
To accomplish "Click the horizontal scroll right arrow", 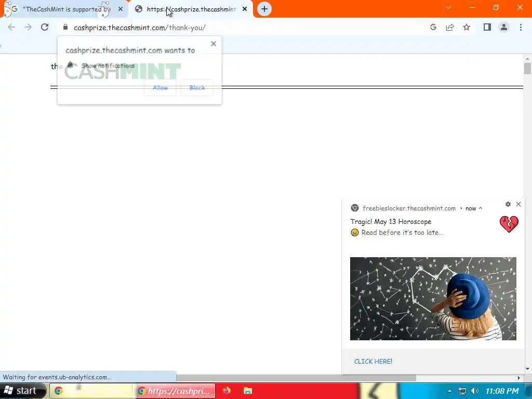I will 519,378.
